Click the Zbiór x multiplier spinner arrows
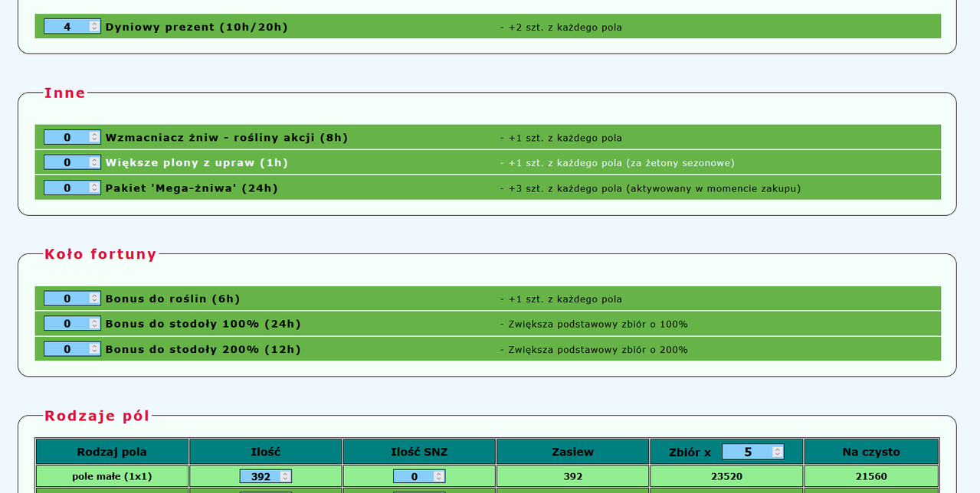 click(777, 452)
